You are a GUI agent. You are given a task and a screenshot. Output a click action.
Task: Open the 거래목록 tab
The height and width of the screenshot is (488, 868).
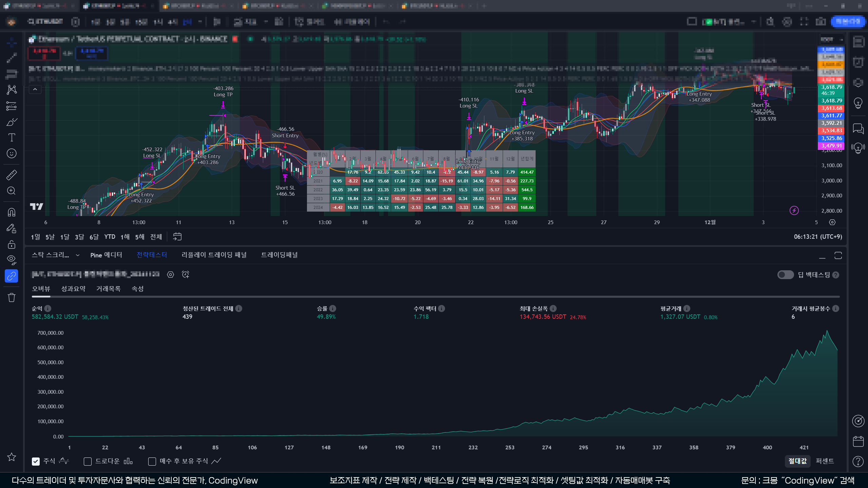point(109,289)
